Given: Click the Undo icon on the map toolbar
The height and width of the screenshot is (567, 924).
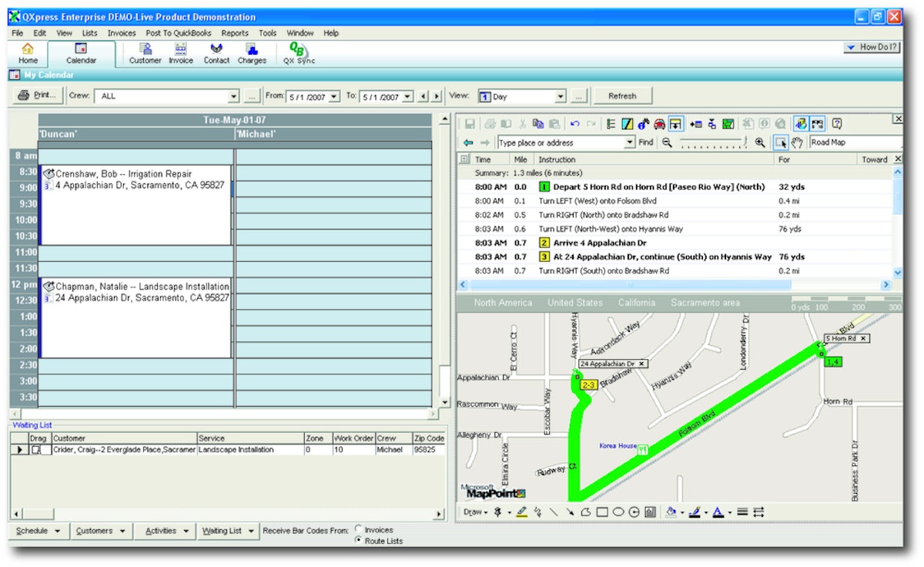Looking at the screenshot, I should [574, 122].
